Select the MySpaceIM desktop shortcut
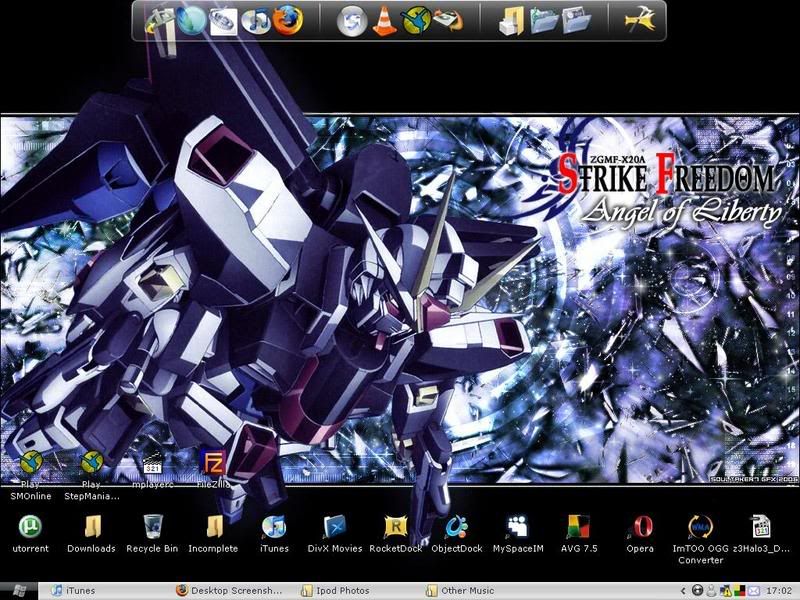This screenshot has height=600, width=800. click(x=518, y=534)
